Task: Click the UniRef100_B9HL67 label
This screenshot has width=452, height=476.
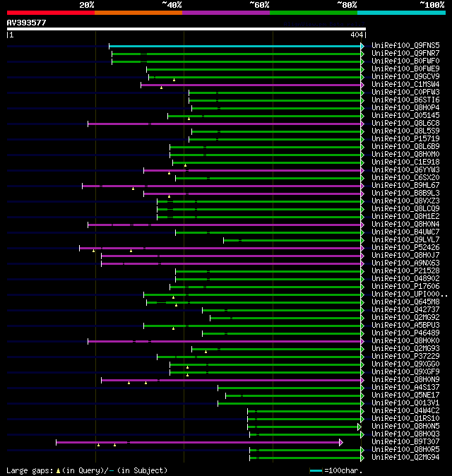Action: pyautogui.click(x=405, y=186)
